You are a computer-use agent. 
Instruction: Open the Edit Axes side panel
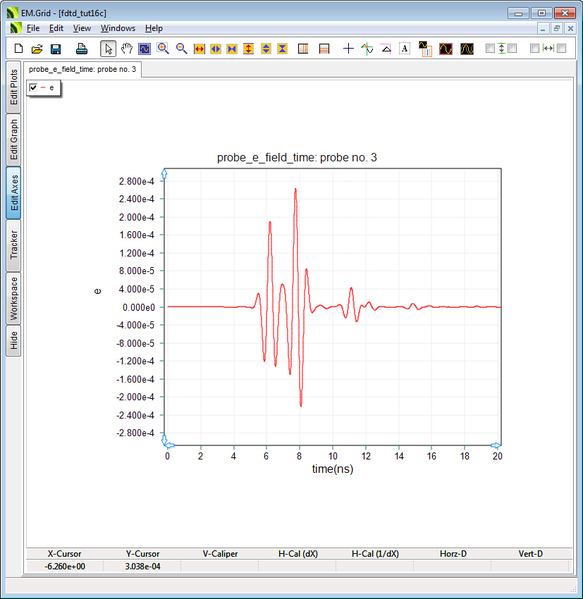click(13, 193)
